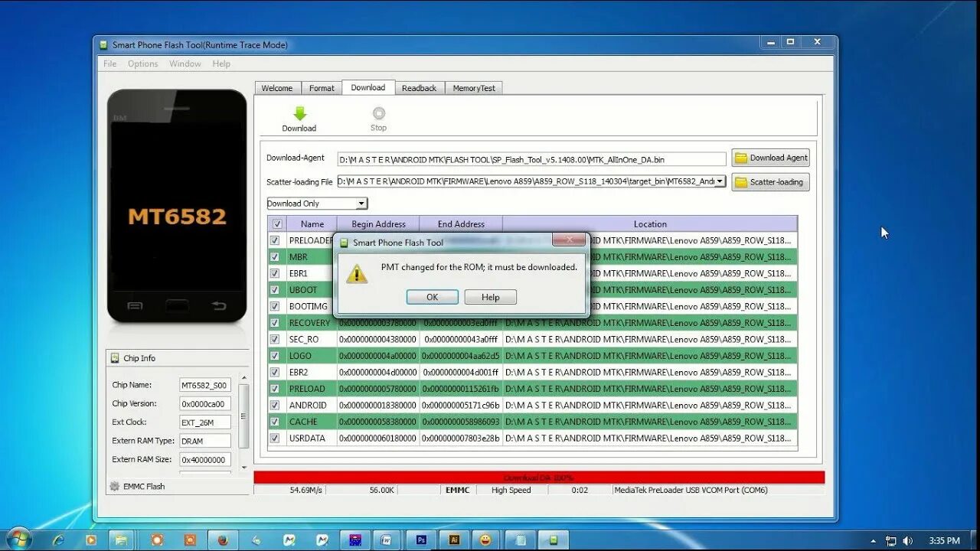Click the Download Agent browse button
Image resolution: width=980 pixels, height=551 pixels.
coord(770,158)
